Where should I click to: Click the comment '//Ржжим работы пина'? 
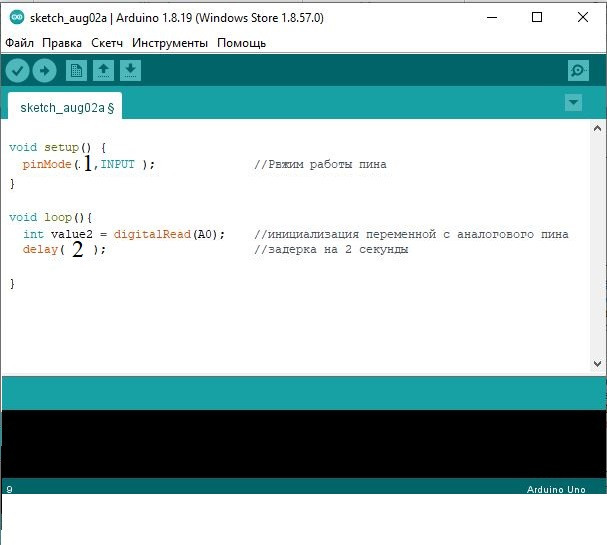pos(320,164)
